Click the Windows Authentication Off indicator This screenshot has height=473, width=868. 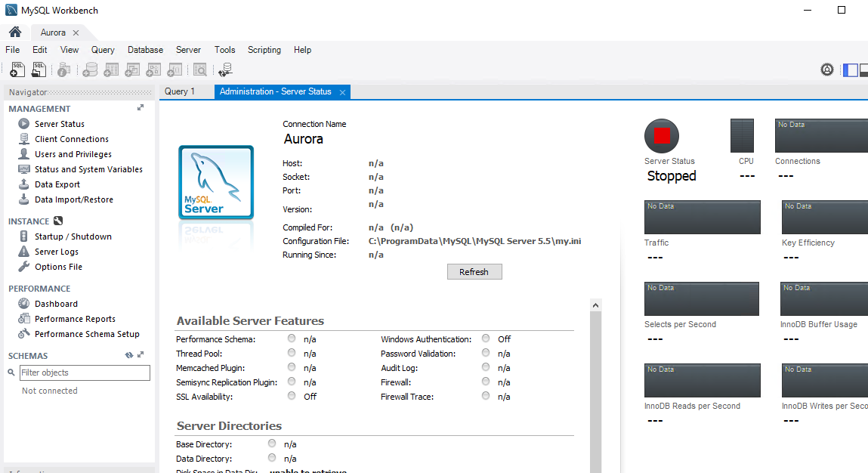[x=486, y=338]
